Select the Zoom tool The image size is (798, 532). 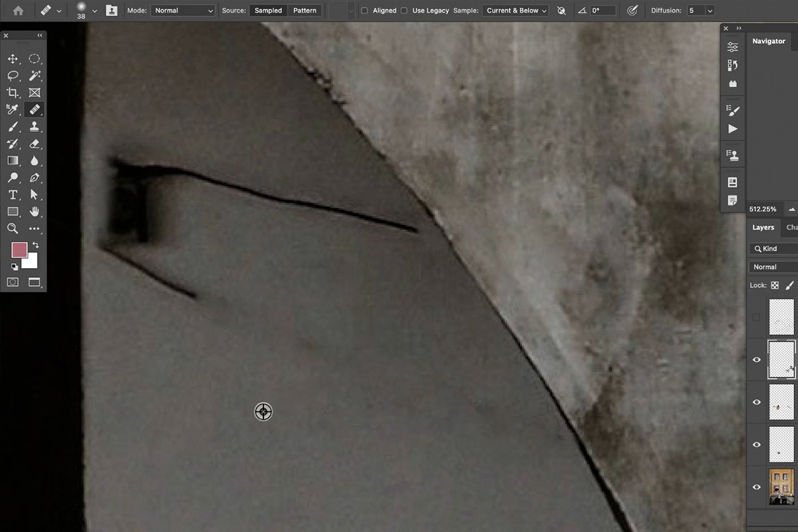click(x=13, y=229)
